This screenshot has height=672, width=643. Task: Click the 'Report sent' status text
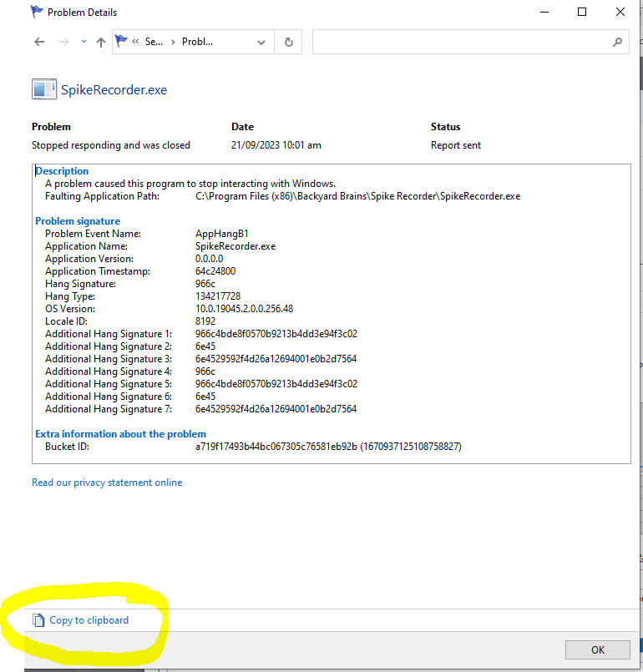coord(456,145)
